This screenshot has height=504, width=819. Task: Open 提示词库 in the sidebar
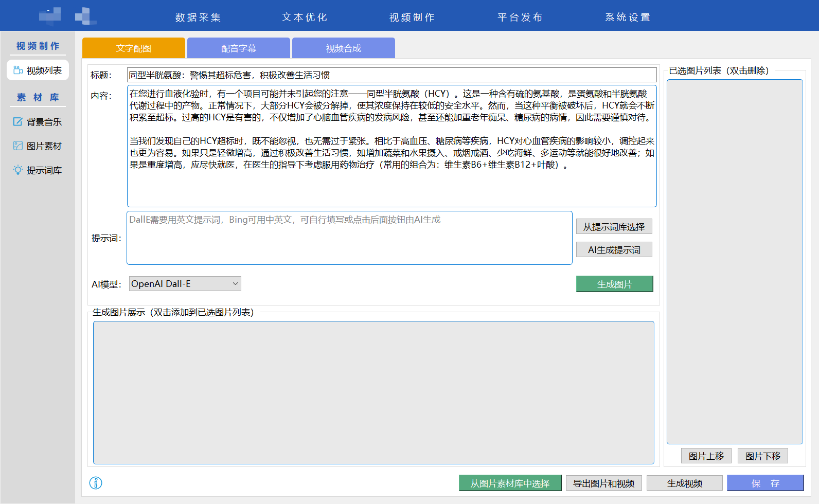38,170
